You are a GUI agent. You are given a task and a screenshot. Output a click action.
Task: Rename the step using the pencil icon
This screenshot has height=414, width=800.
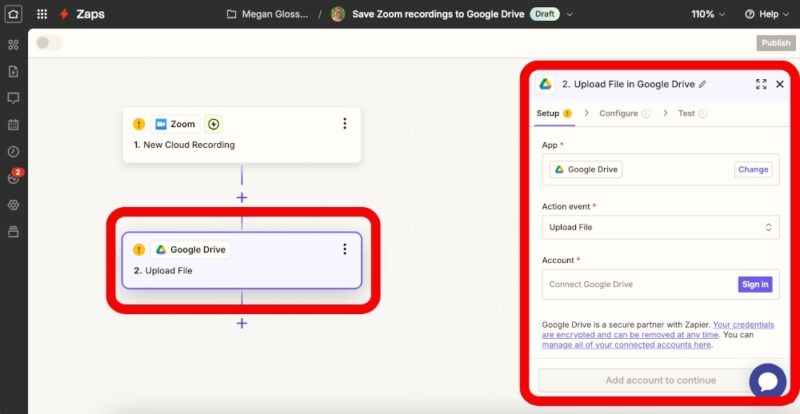703,85
